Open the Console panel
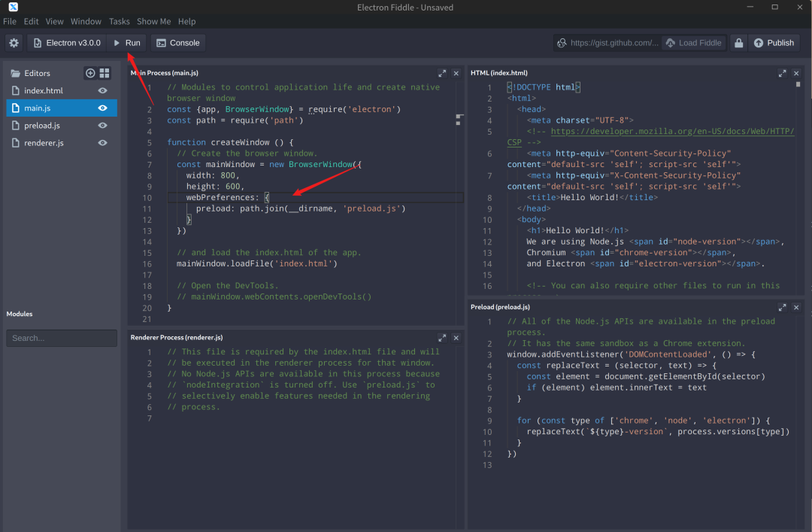The height and width of the screenshot is (532, 812). point(177,43)
